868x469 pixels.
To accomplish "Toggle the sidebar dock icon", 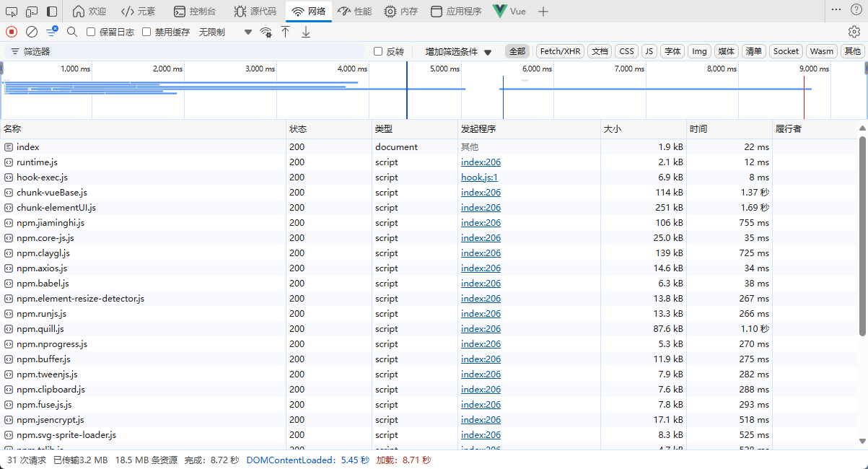I will tap(52, 12).
